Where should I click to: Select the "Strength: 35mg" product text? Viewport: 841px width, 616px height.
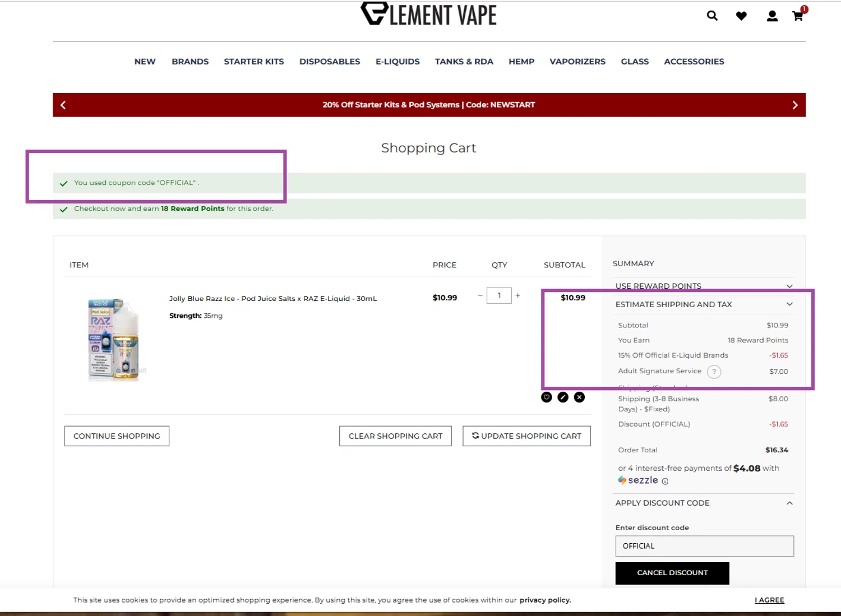[x=196, y=316]
